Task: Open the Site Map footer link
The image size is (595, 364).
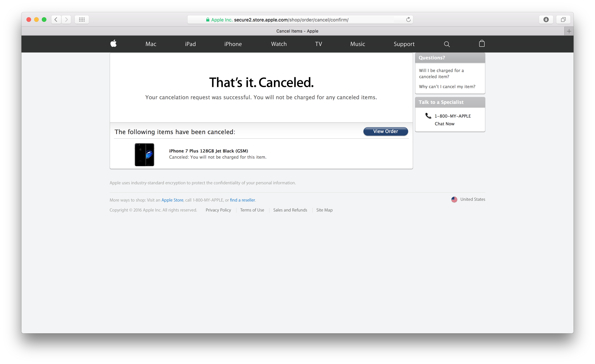Action: (x=324, y=210)
